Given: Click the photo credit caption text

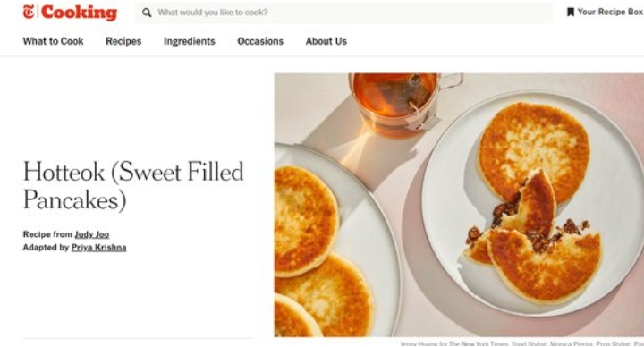Looking at the screenshot, I should click(x=521, y=343).
